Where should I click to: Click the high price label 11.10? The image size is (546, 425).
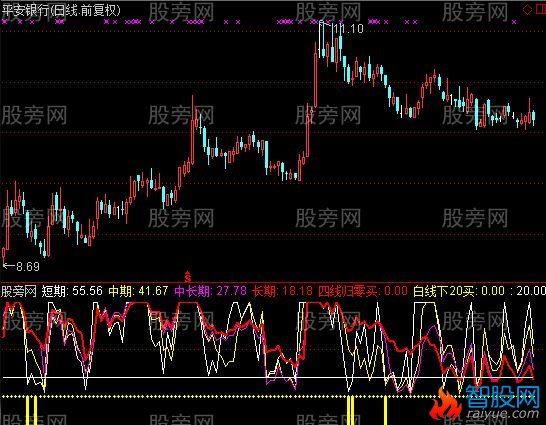[x=348, y=29]
